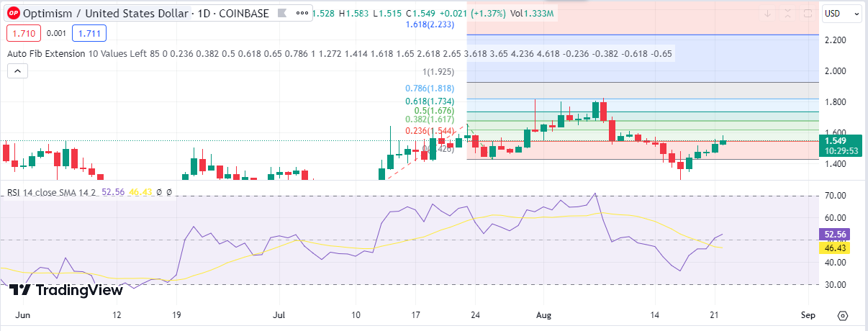Open the USD currency dropdown

tap(843, 14)
